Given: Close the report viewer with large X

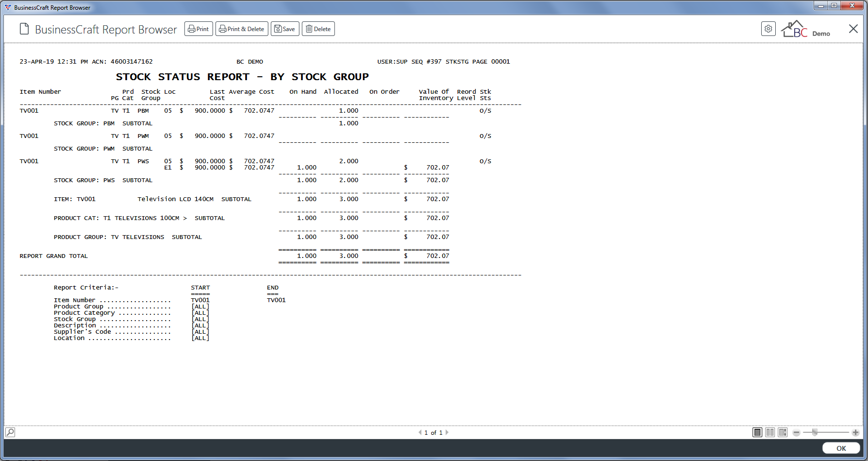Looking at the screenshot, I should point(853,29).
